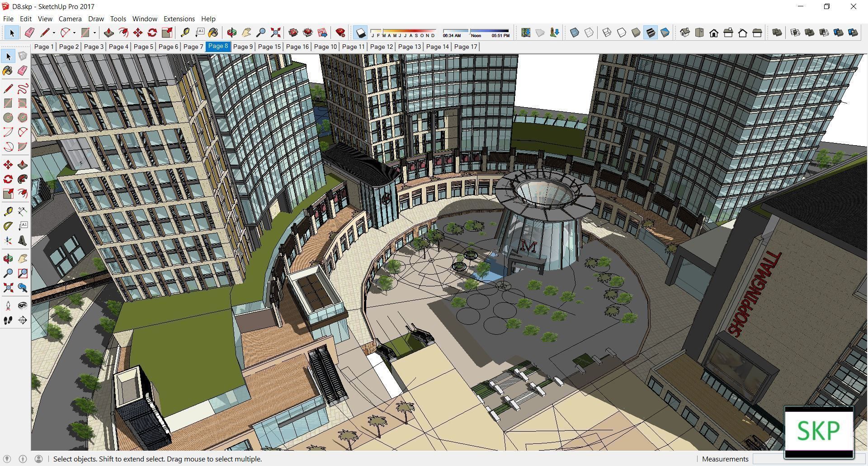Image resolution: width=868 pixels, height=466 pixels.
Task: Click the shadow time-of-day slider
Action: point(476,33)
